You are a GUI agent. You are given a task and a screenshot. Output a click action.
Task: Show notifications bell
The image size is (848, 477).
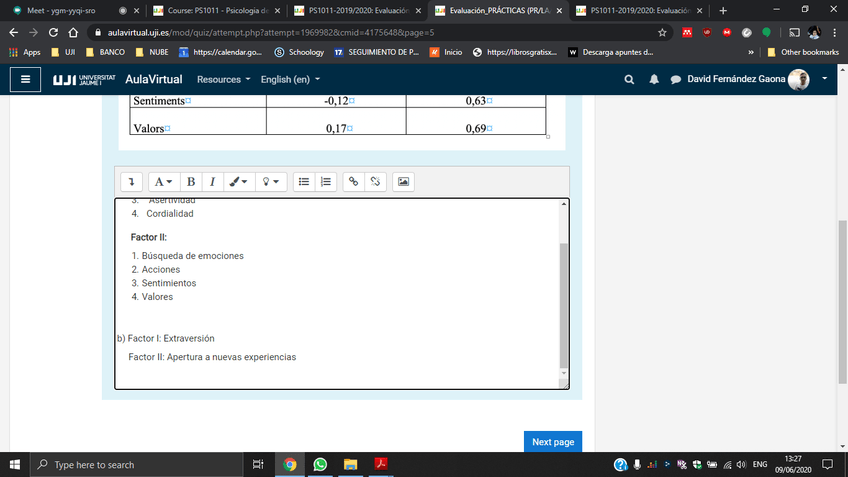click(654, 80)
